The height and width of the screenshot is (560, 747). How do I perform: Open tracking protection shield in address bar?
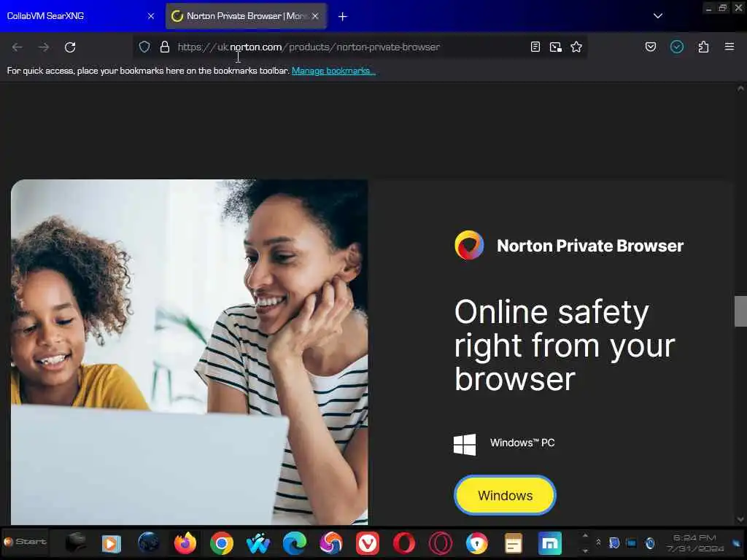pos(144,47)
